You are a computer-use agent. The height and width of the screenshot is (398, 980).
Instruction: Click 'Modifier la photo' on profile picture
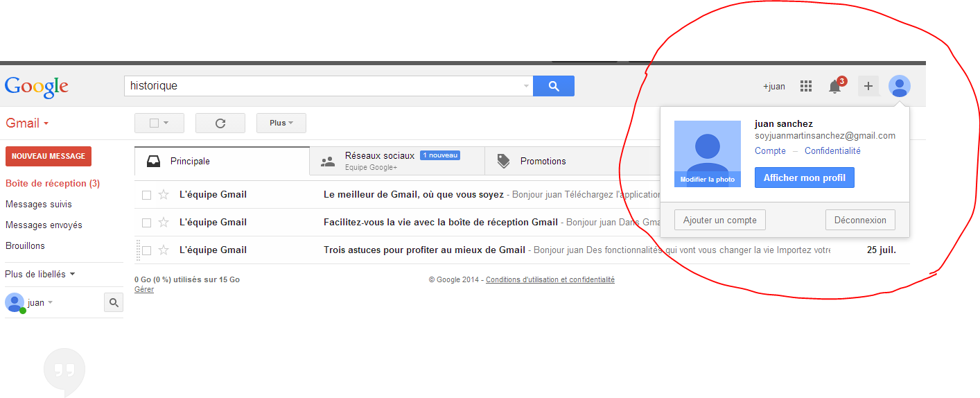coord(708,179)
